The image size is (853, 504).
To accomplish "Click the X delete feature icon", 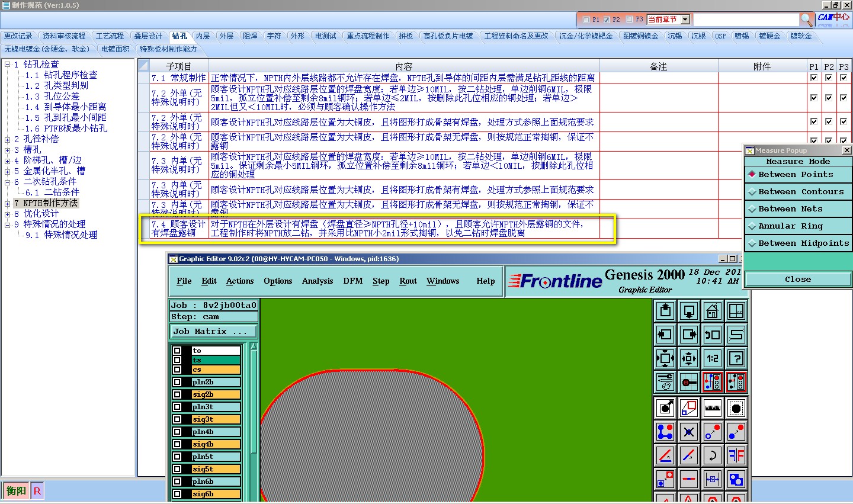I will pos(689,432).
